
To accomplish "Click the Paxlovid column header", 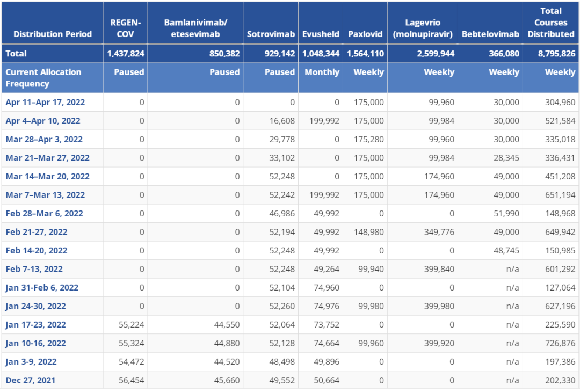I will point(365,34).
